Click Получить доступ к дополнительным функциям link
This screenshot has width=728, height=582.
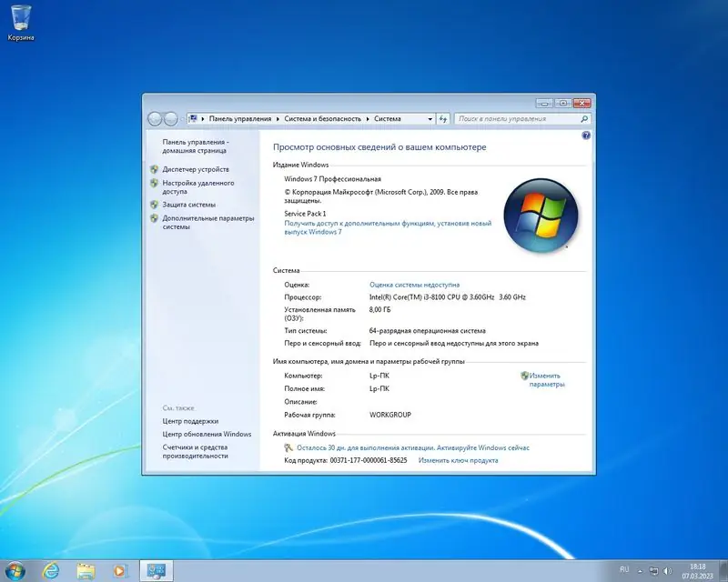point(388,227)
